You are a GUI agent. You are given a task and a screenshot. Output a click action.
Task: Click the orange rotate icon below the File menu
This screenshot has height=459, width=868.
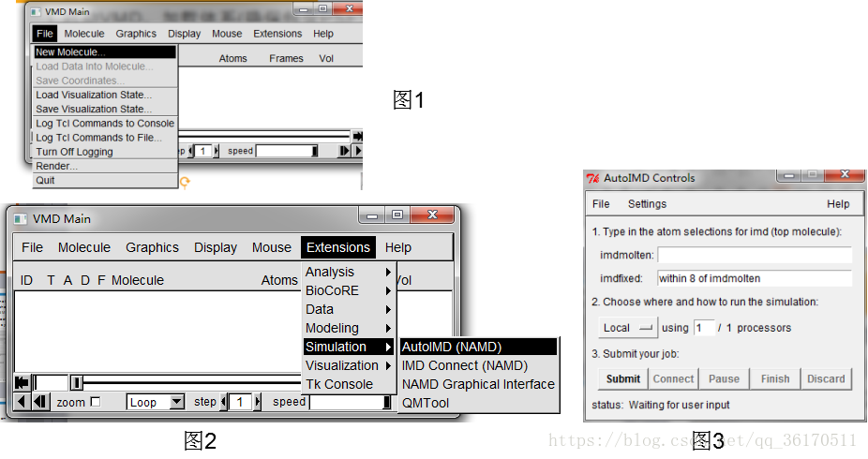(x=185, y=182)
